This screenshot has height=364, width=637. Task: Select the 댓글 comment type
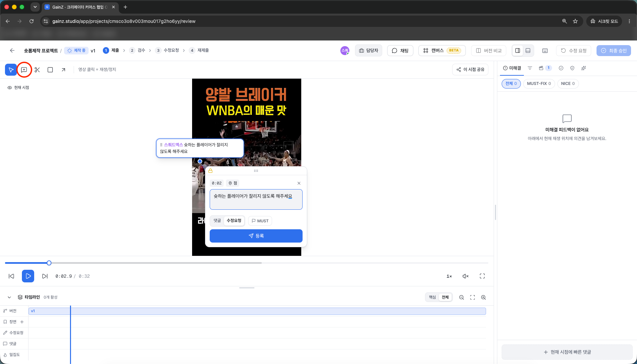click(217, 221)
